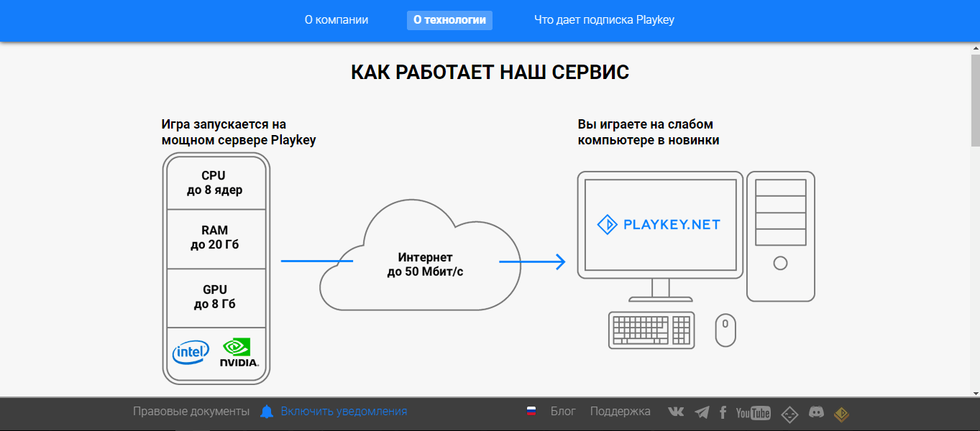Open the 'Блог' link
980x431 pixels.
coord(563,412)
